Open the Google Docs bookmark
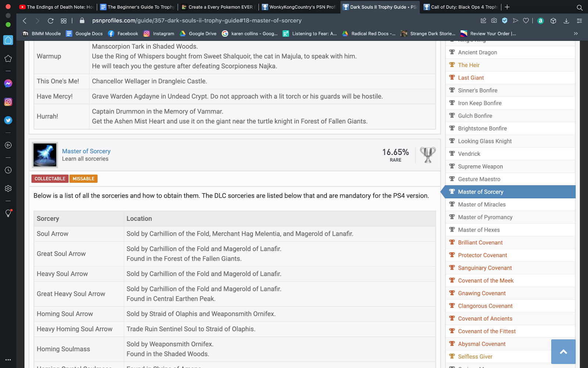The height and width of the screenshot is (368, 588). click(x=84, y=33)
